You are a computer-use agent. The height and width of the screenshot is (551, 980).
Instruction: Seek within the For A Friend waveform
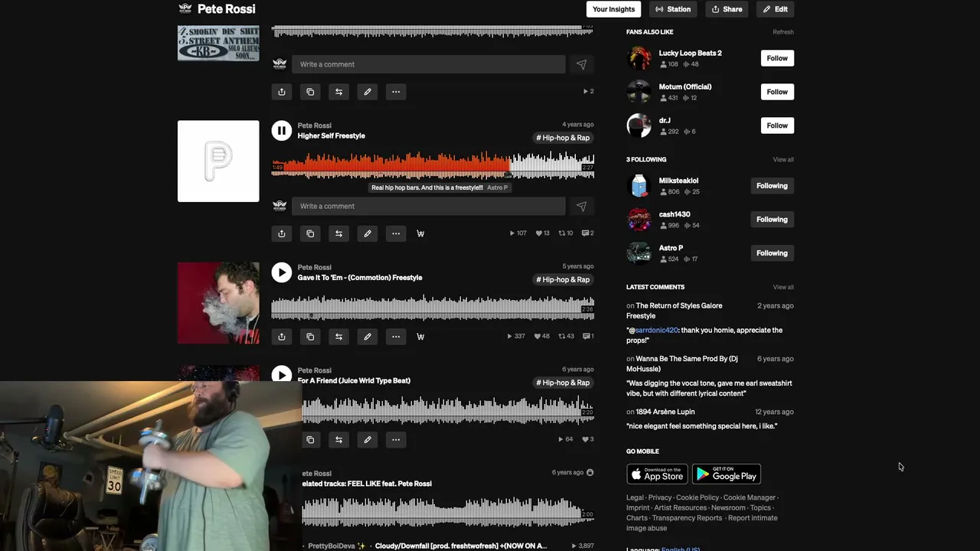click(x=448, y=410)
